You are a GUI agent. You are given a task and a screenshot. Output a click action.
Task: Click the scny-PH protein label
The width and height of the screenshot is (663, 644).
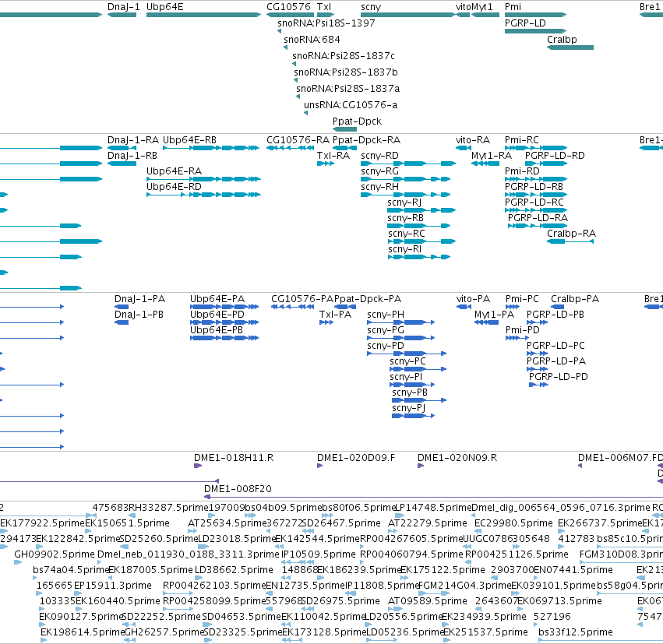click(x=386, y=315)
